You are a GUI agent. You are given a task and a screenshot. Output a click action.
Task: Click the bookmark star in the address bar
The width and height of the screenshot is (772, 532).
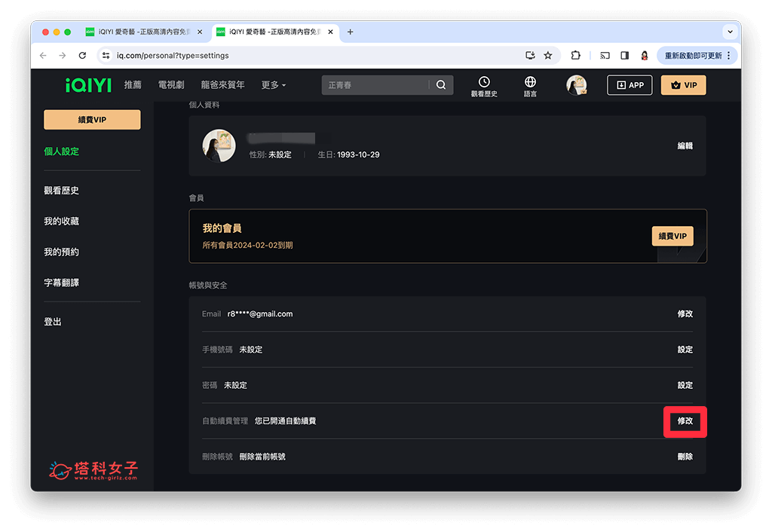(x=548, y=55)
